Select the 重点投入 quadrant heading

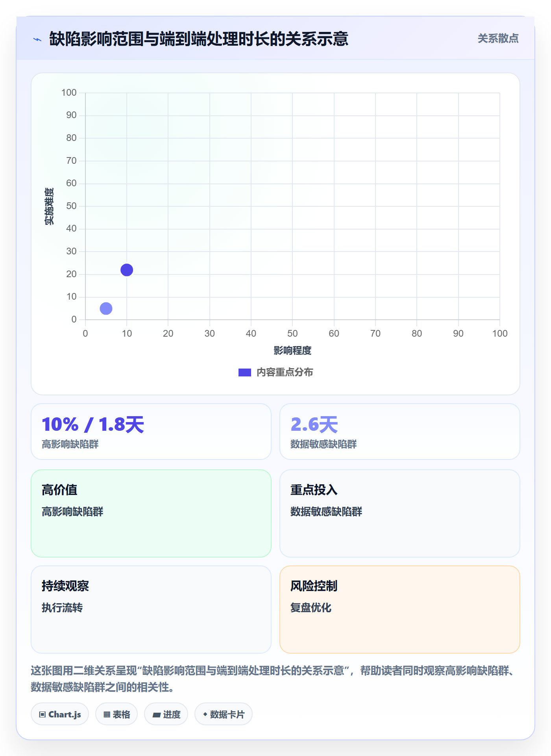314,490
